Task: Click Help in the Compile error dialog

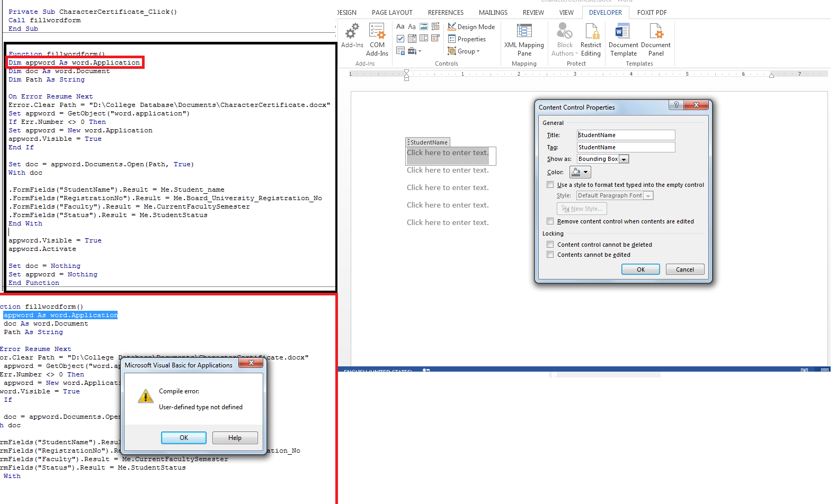Action: click(235, 438)
